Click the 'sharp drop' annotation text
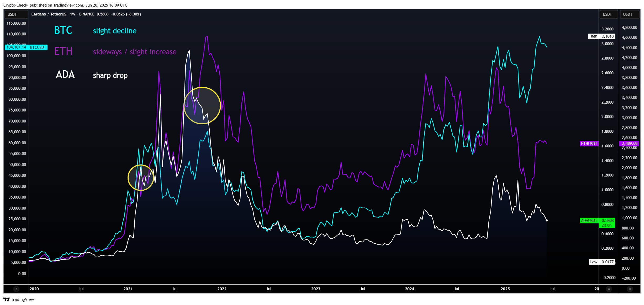This screenshot has height=305, width=644. click(110, 75)
